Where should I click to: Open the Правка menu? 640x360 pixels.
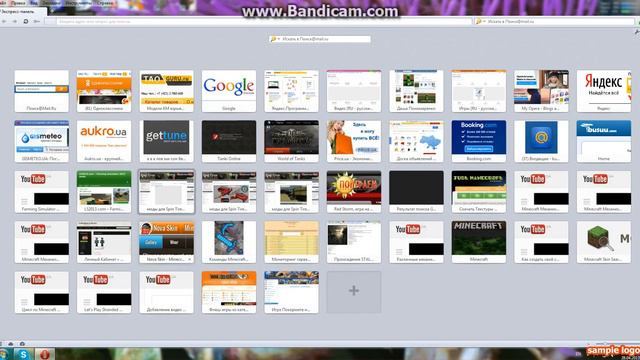tap(18, 3)
